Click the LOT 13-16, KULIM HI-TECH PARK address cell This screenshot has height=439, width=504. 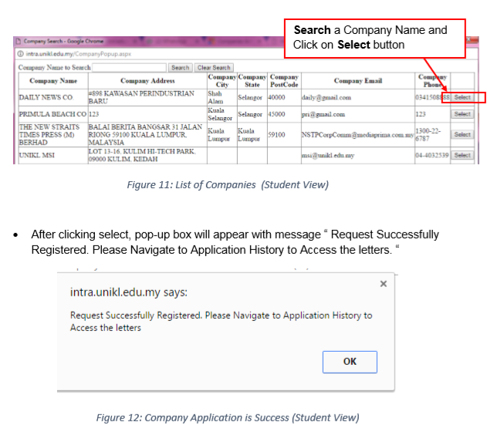tap(147, 155)
